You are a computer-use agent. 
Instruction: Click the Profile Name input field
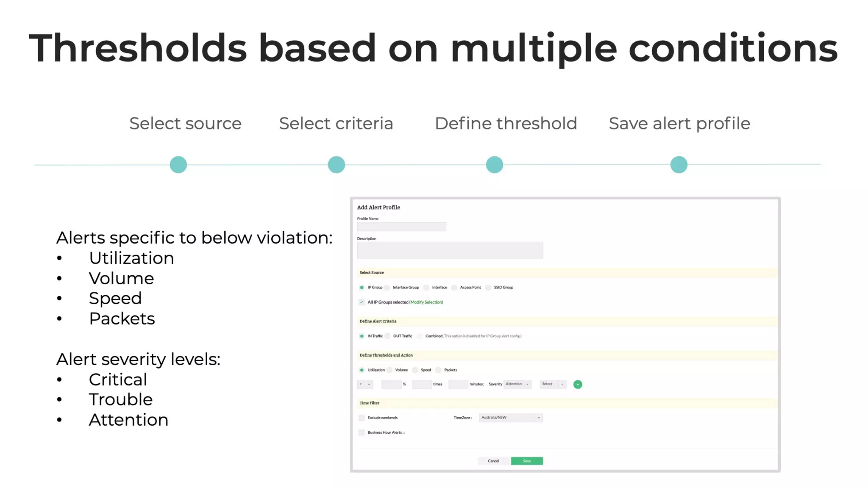point(401,227)
